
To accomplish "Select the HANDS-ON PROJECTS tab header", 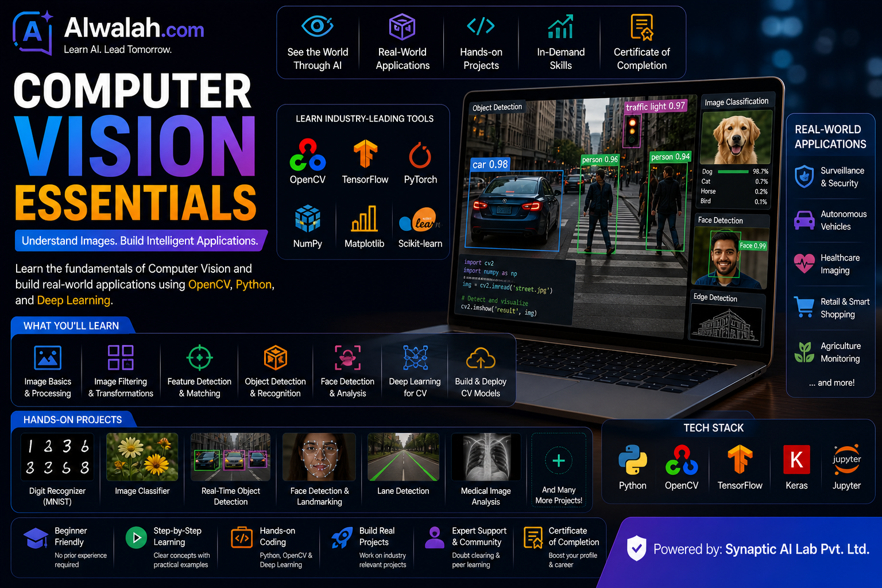I will click(x=72, y=420).
